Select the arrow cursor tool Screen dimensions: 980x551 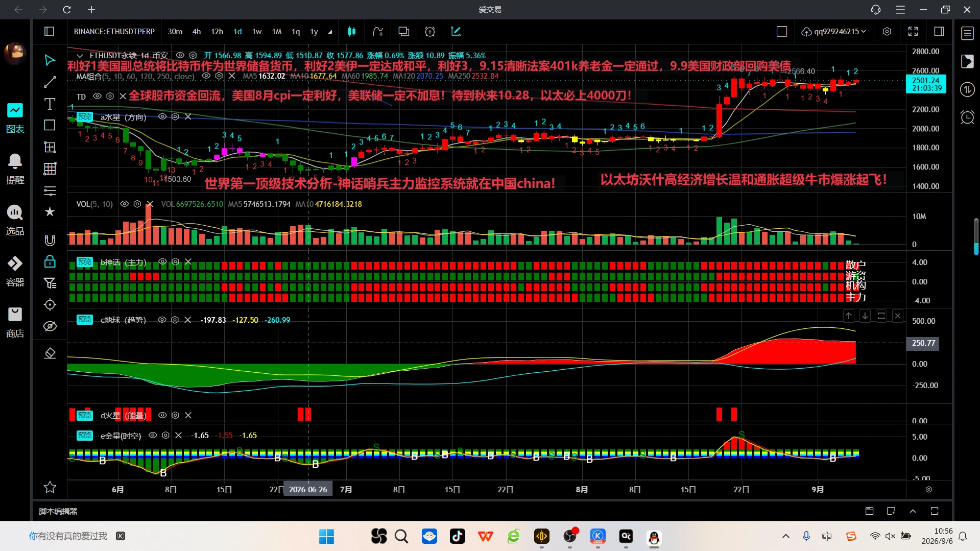point(50,60)
